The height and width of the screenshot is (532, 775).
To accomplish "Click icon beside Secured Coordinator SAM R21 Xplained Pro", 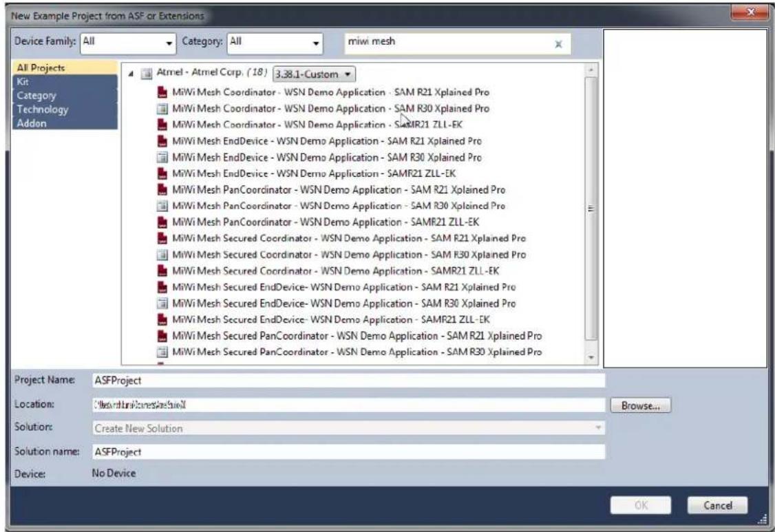I will [162, 238].
